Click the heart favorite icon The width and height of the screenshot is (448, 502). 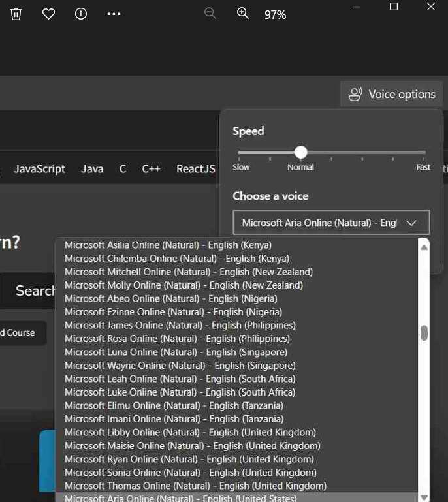48,14
